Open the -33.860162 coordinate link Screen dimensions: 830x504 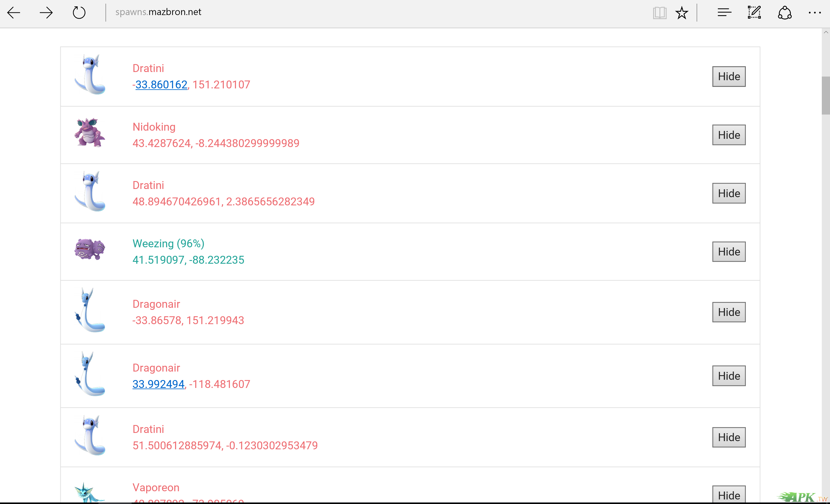tap(161, 84)
